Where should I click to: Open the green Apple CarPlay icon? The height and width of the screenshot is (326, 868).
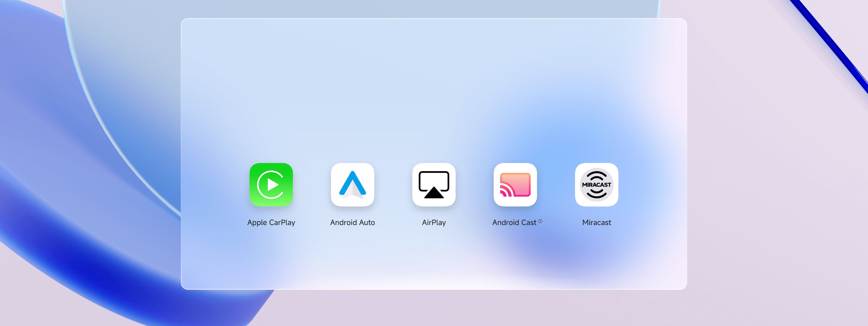[271, 185]
